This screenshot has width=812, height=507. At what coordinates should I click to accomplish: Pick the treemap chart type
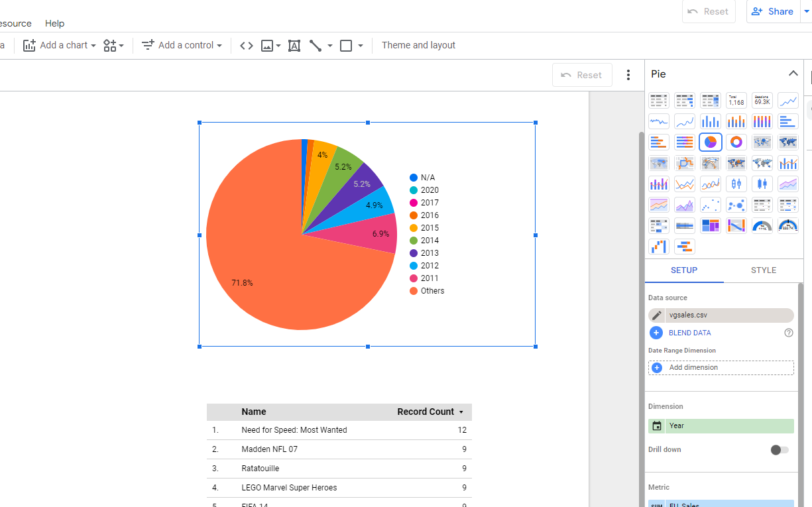[x=711, y=225]
